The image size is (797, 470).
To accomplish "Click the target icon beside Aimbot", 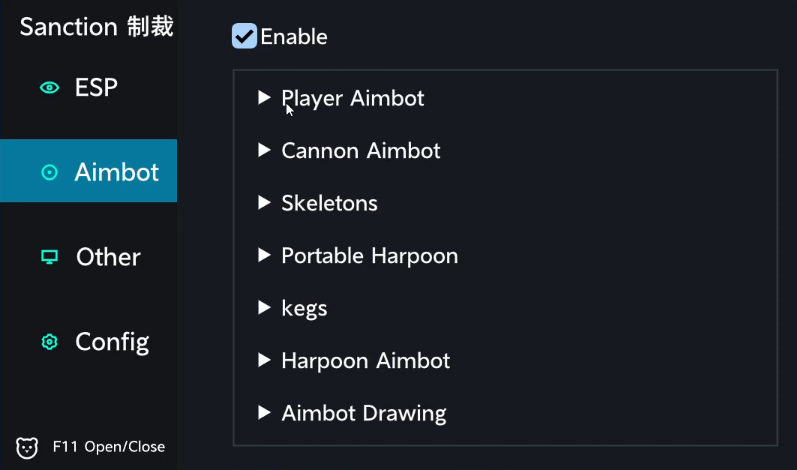I will (49, 172).
